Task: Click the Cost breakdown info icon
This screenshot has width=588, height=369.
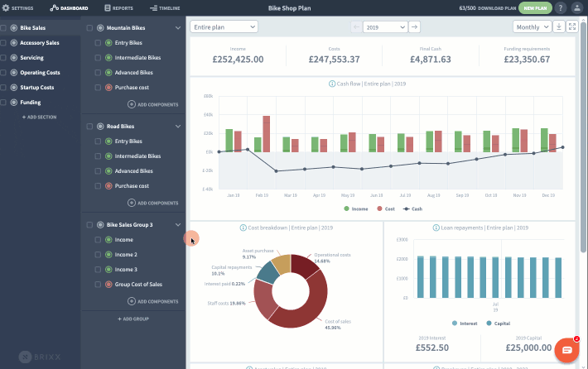Action: [243, 228]
